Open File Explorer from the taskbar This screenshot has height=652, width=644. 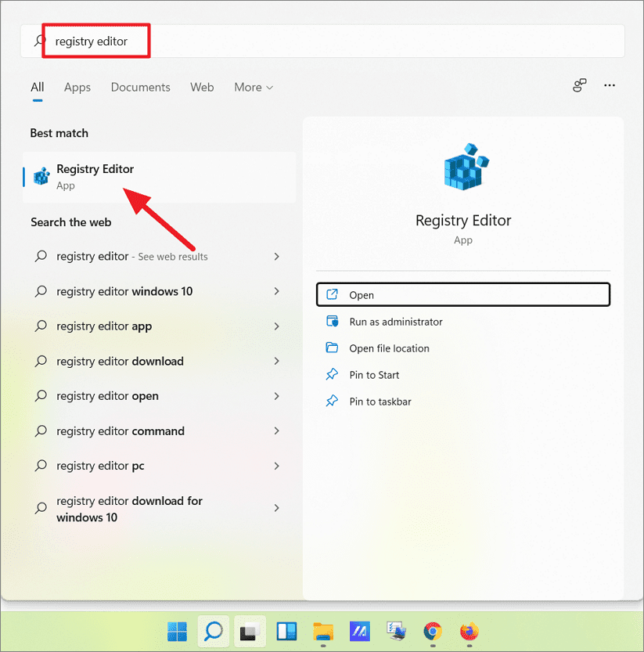click(x=323, y=632)
